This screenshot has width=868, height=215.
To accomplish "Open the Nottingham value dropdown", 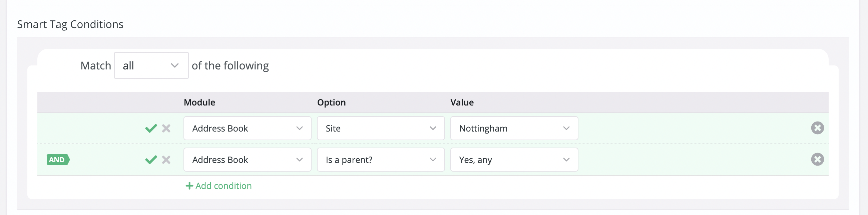I will pos(514,129).
